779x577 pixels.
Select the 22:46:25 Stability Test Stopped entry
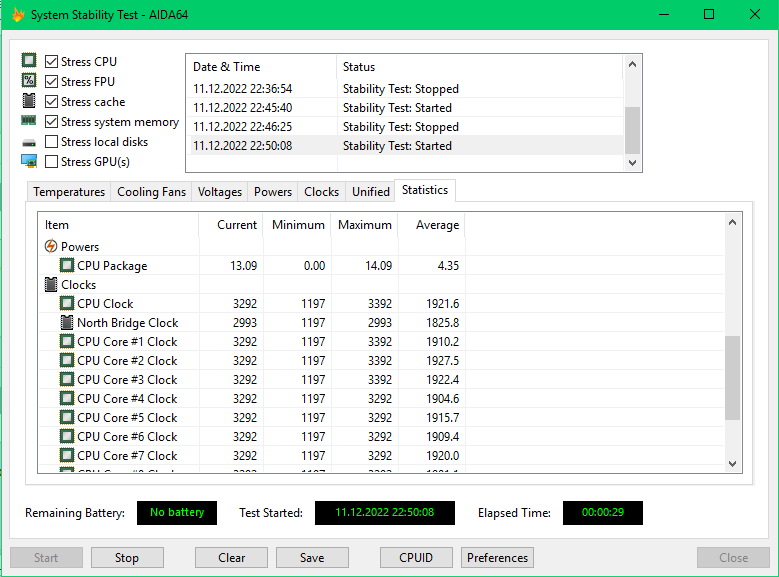click(x=405, y=127)
